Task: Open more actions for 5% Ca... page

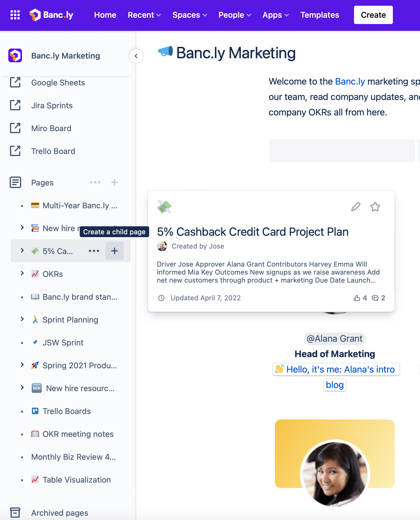Action: pyautogui.click(x=94, y=251)
